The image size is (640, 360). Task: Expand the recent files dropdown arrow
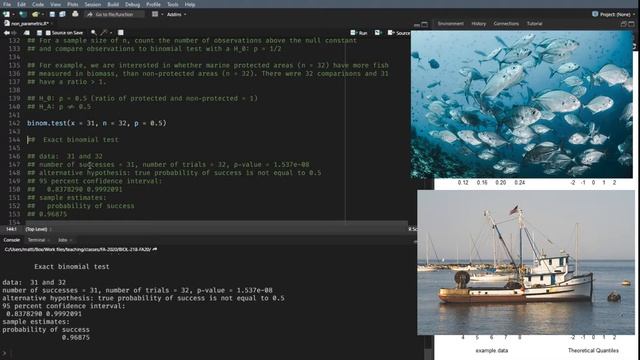(42, 14)
